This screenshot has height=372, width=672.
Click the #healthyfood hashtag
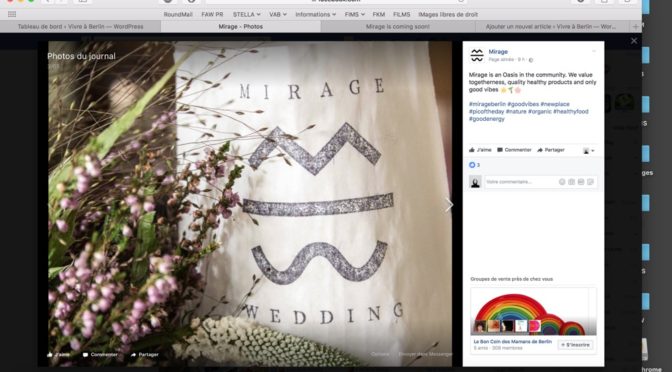(x=570, y=111)
